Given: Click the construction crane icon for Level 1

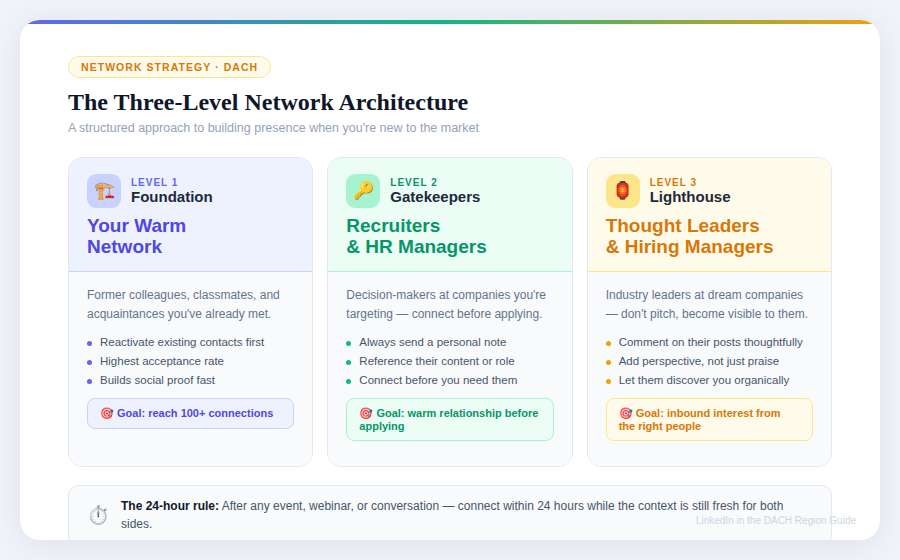Looking at the screenshot, I should click(x=104, y=190).
